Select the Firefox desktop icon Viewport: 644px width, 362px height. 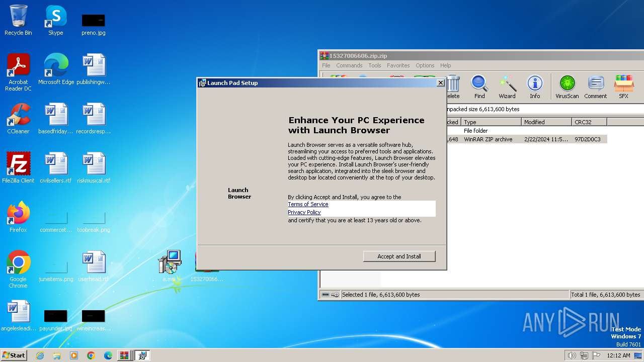[18, 217]
